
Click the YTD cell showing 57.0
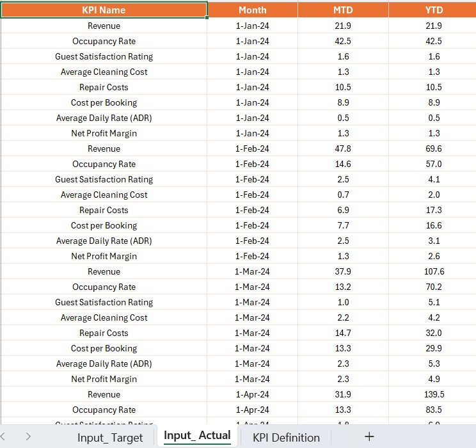433,164
